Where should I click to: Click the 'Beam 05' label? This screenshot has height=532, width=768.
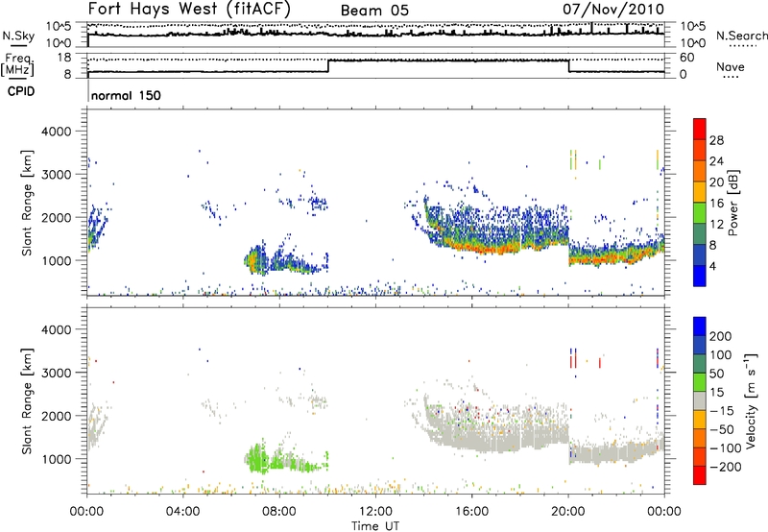[x=374, y=11]
